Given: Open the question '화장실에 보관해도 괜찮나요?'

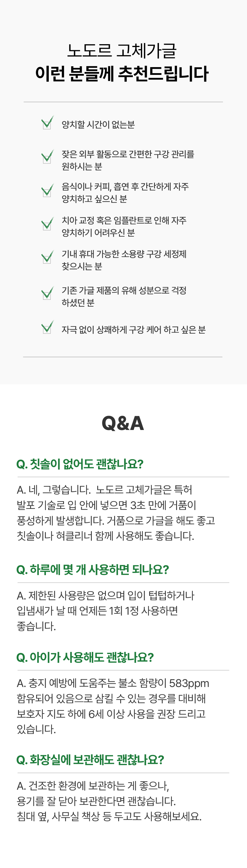Looking at the screenshot, I should click(x=90, y=760).
